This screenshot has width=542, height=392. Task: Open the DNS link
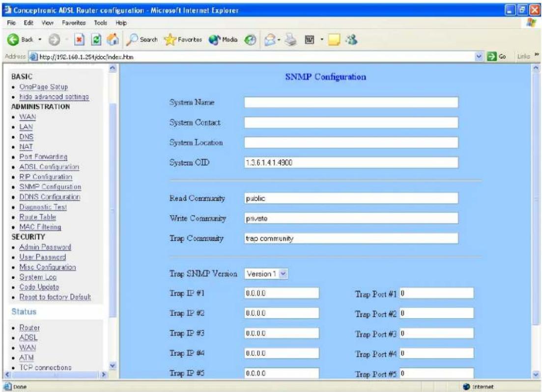[x=26, y=137]
